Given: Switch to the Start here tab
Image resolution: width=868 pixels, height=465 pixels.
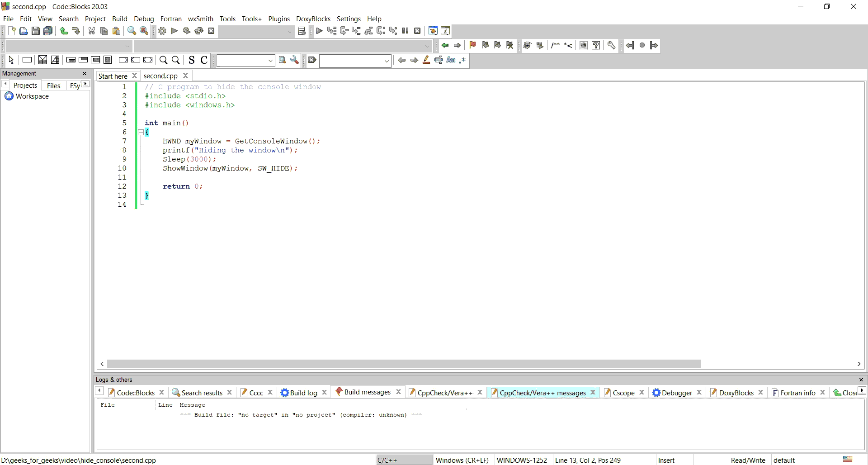Looking at the screenshot, I should point(112,76).
